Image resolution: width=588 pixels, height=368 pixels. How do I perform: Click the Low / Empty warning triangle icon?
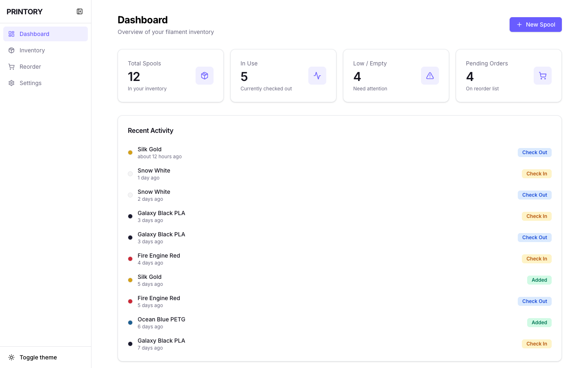click(x=430, y=76)
